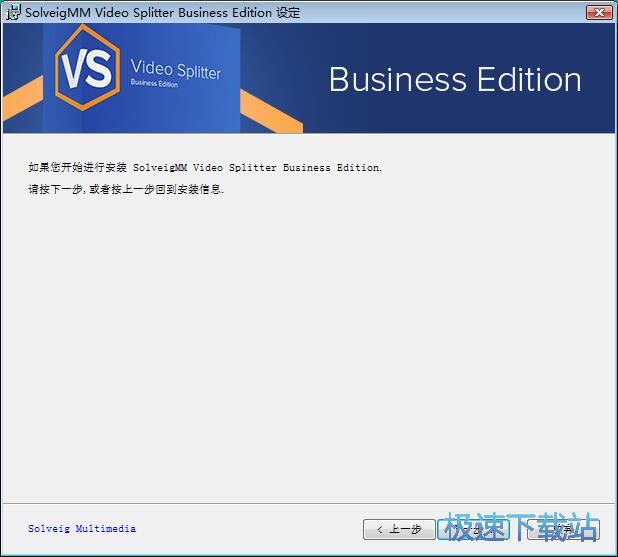Viewport: 618px width, 557px height.
Task: Select the 'Business Edition' banner heading
Action: [x=455, y=80]
